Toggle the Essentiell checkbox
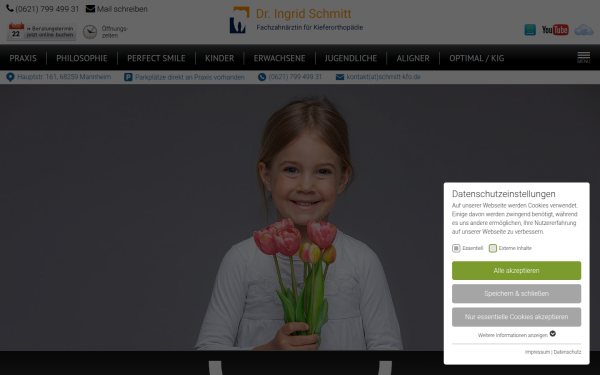The height and width of the screenshot is (375, 600). [x=456, y=248]
